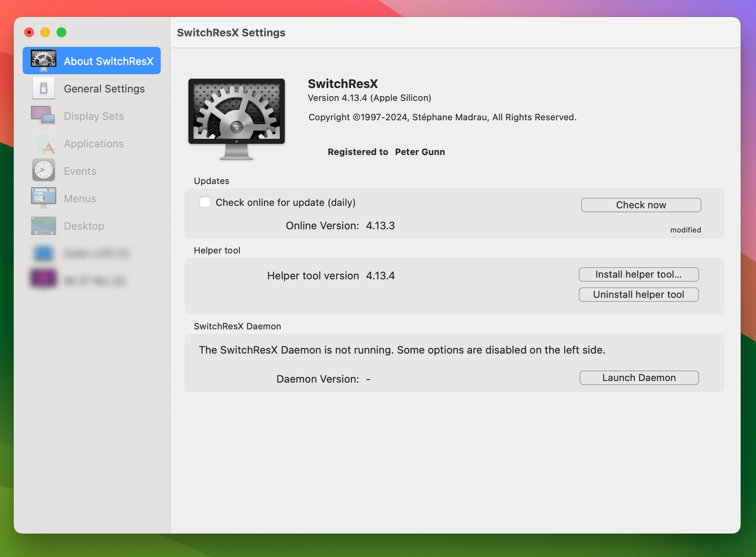Select Applications in sidebar
The width and height of the screenshot is (756, 557).
(92, 143)
